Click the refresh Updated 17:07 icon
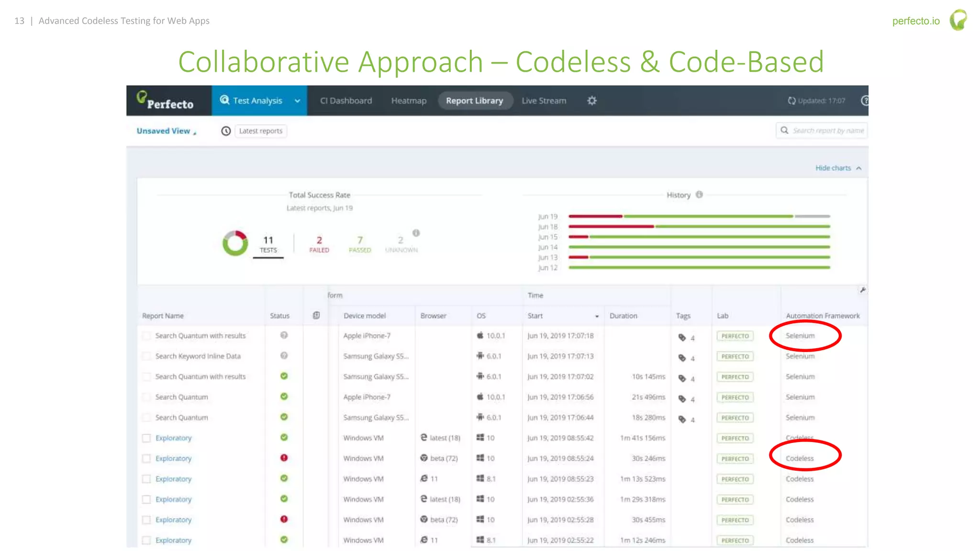 coord(791,100)
